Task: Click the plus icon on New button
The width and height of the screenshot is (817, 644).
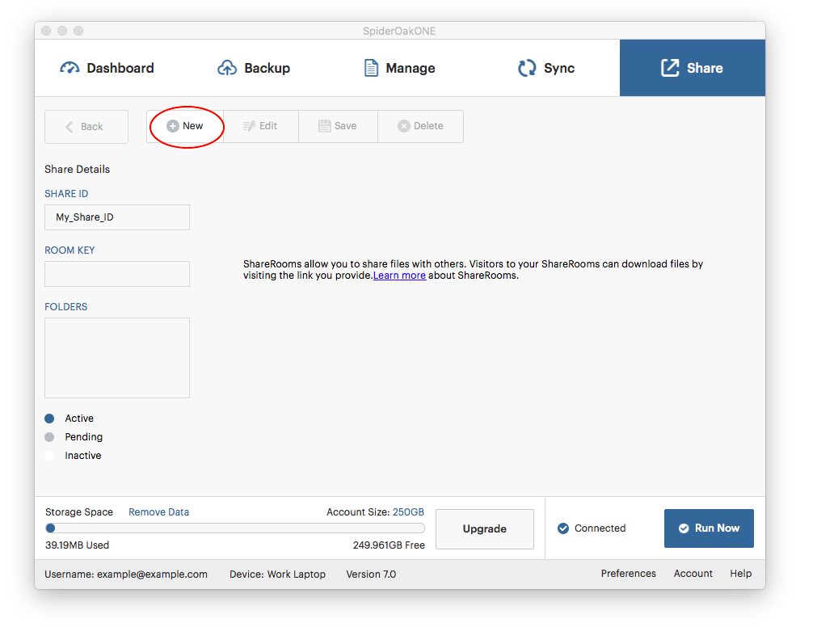Action: tap(172, 126)
